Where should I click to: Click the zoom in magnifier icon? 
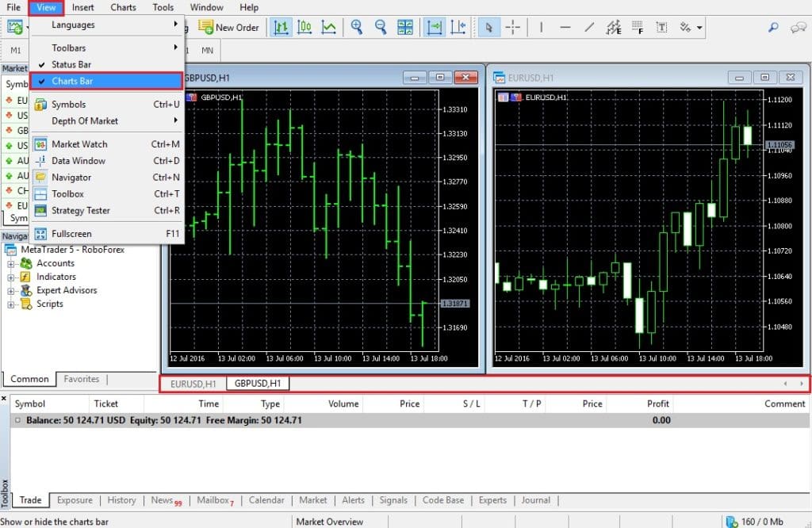point(356,28)
